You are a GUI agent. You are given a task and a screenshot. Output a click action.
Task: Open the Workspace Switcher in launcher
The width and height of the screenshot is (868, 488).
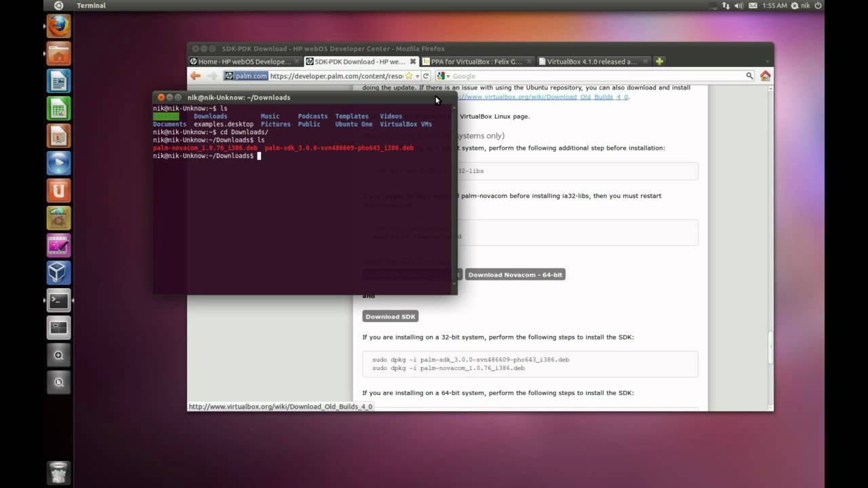[58, 328]
